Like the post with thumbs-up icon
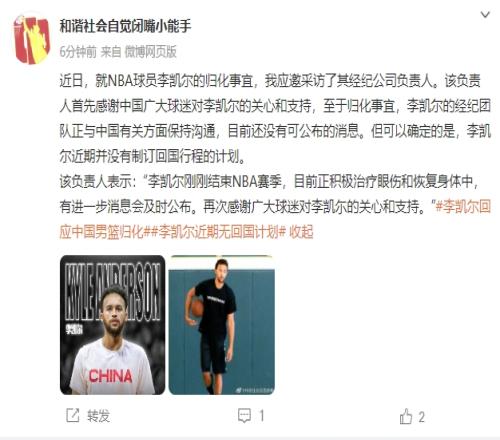Screen dimensions: 500x440 406,416
